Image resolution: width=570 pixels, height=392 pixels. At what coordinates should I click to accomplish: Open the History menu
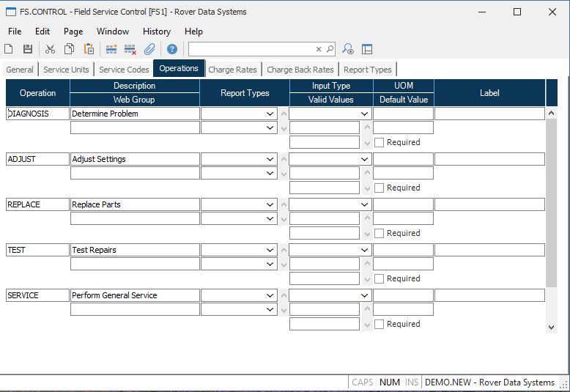(x=156, y=32)
